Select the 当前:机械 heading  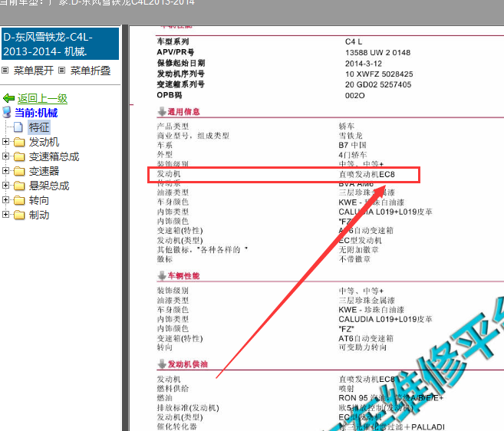(36, 113)
